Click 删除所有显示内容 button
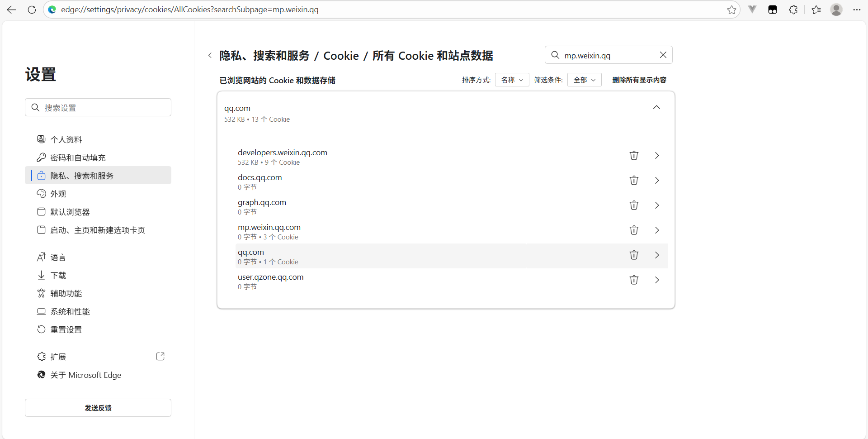The width and height of the screenshot is (868, 439). tap(639, 80)
